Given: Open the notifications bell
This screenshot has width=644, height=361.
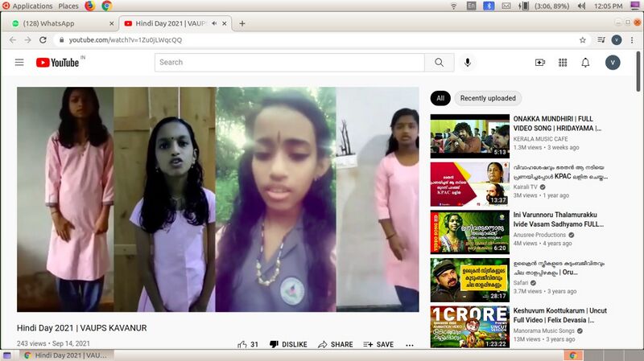Looking at the screenshot, I should (585, 63).
